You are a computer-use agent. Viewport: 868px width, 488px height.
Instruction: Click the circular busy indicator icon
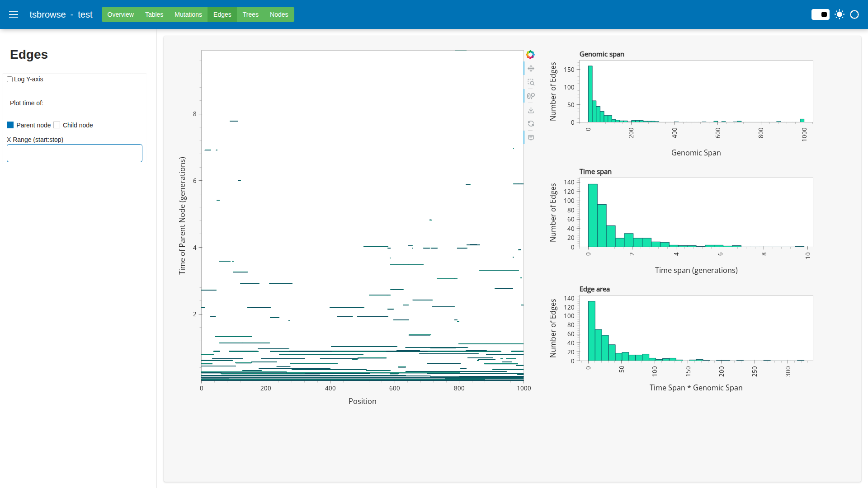tap(854, 14)
